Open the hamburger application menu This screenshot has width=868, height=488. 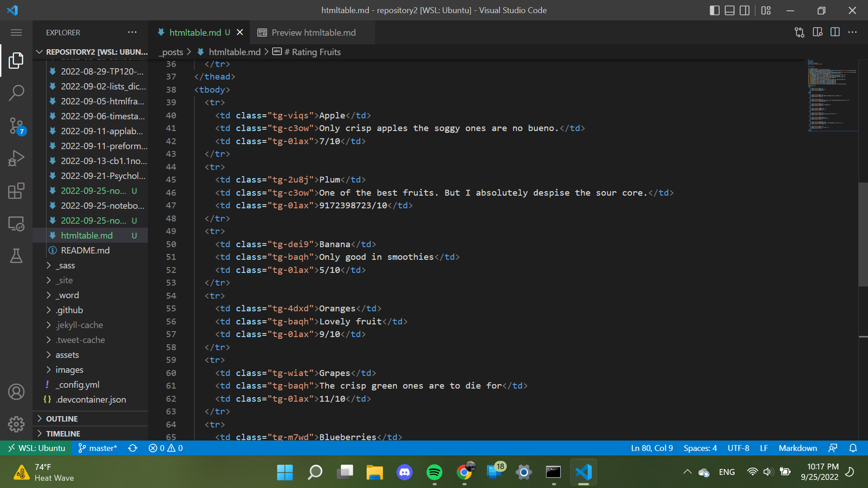coord(16,33)
